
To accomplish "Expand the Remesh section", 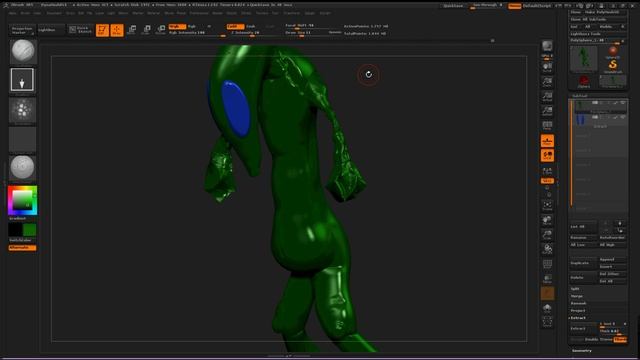I will click(578, 304).
